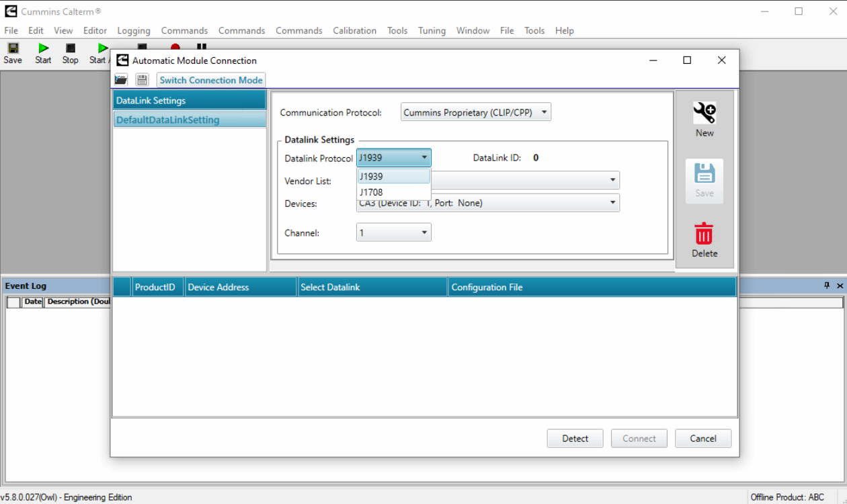847x504 pixels.
Task: Click the red Delete trash icon
Action: (x=704, y=235)
